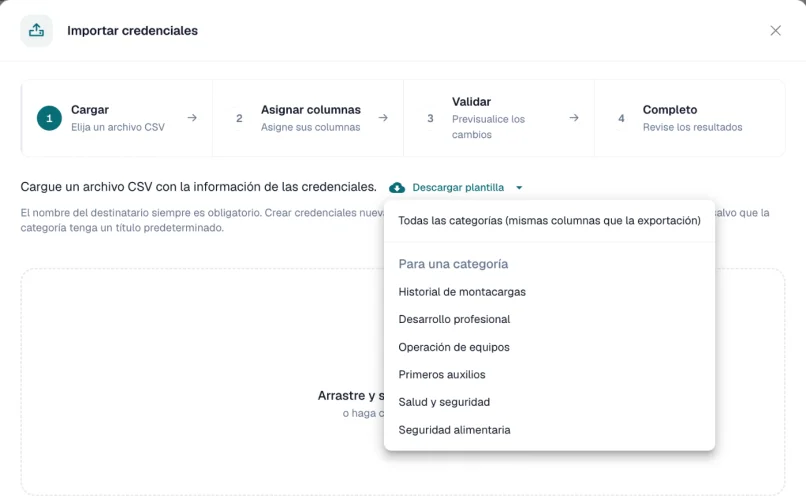Click arrow after Cargar step

coord(192,118)
